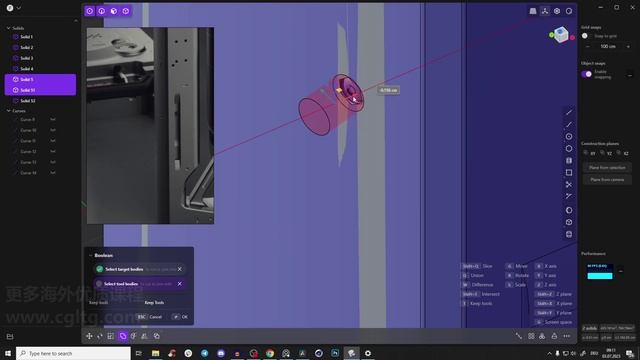Select control-point selection mode icon

click(90, 11)
